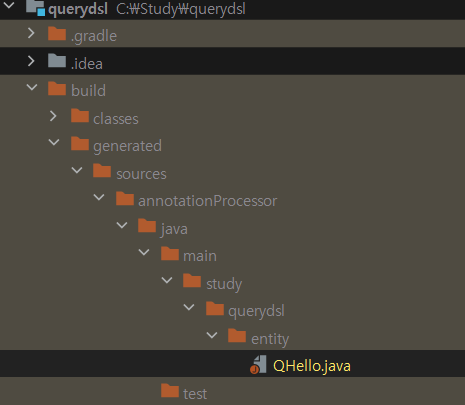Collapse the generated folder chevron
This screenshot has width=465, height=405.
pyautogui.click(x=54, y=142)
